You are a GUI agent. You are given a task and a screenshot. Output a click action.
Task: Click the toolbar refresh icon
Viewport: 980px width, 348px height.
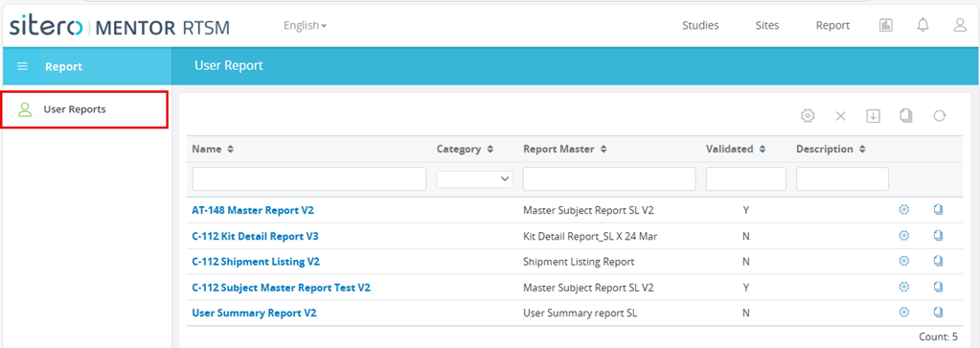940,116
